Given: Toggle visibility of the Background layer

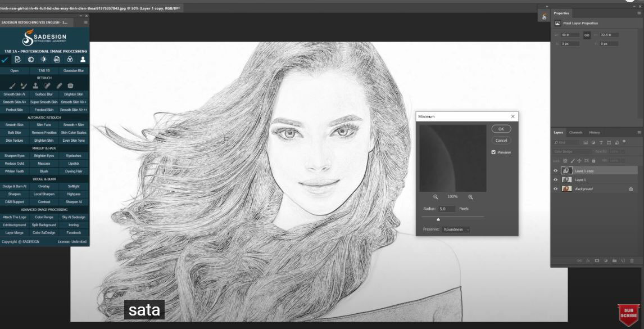Looking at the screenshot, I should pos(556,189).
